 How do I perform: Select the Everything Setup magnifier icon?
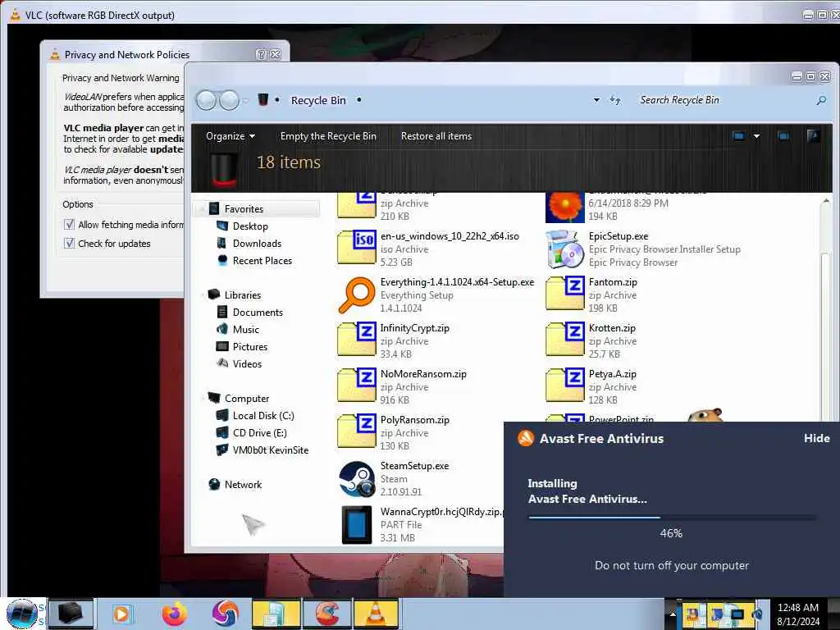pos(357,294)
